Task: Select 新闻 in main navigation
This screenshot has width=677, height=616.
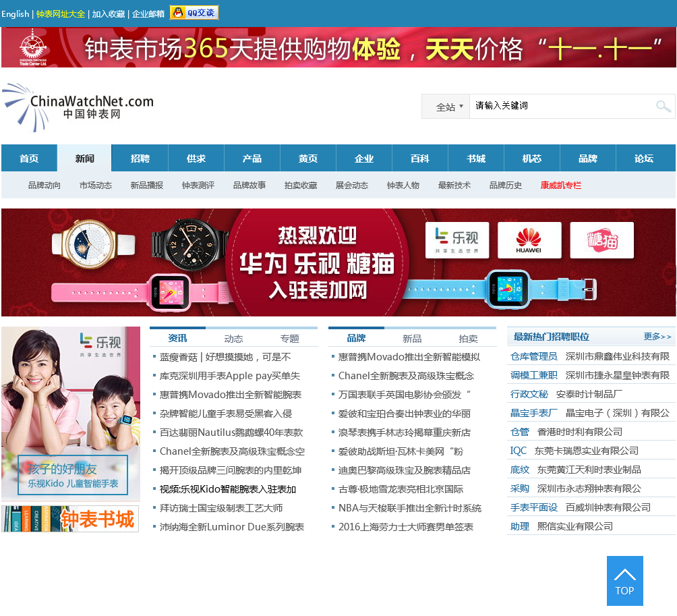Action: 85,158
